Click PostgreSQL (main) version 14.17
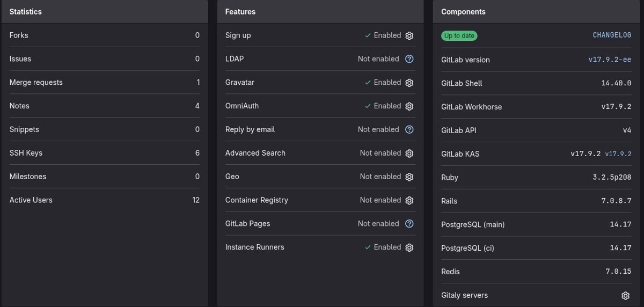Image resolution: width=644 pixels, height=307 pixels. (x=620, y=225)
